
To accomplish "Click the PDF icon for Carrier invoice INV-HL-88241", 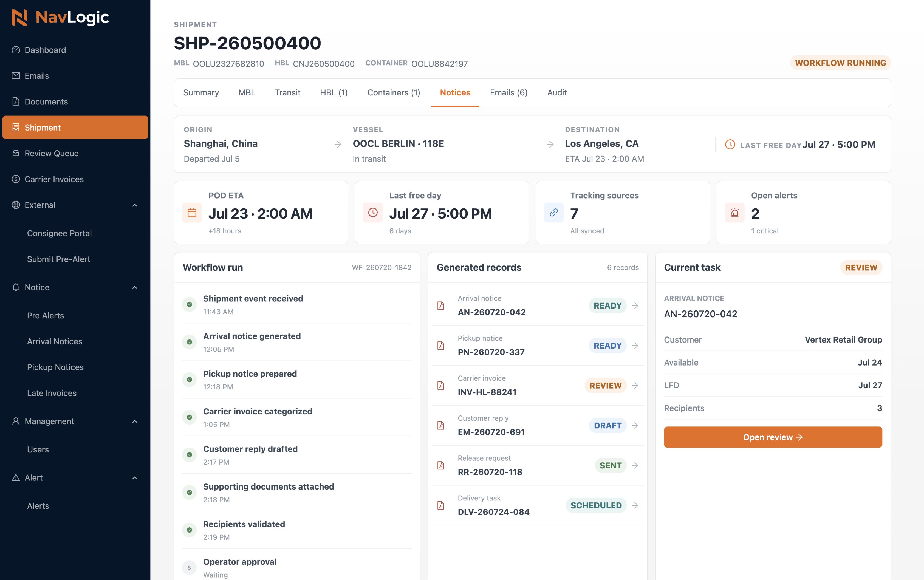I will (x=441, y=386).
